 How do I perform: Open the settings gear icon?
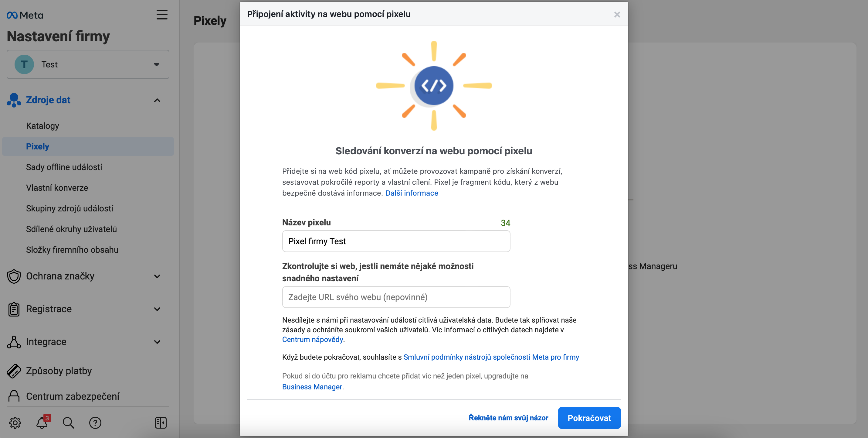pyautogui.click(x=15, y=423)
